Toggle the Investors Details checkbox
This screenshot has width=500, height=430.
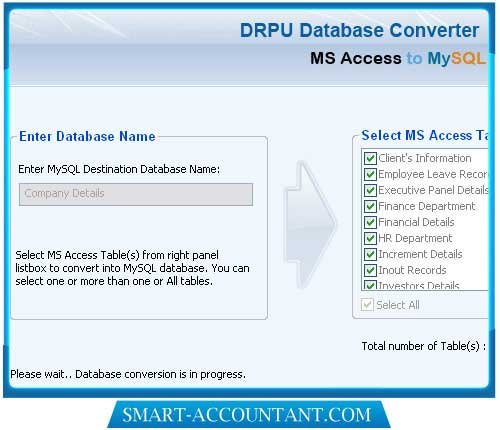[370, 285]
